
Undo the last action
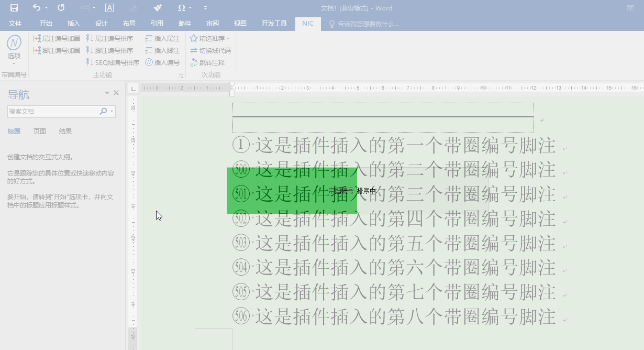click(x=36, y=8)
